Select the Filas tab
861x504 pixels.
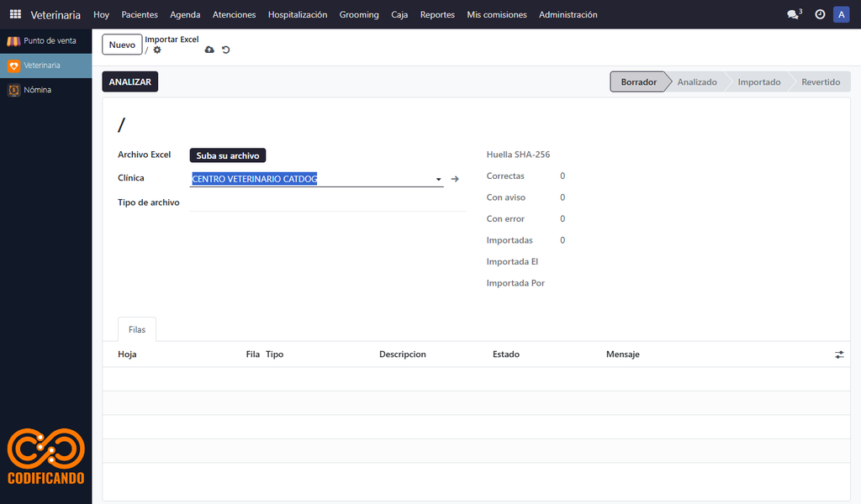point(137,329)
